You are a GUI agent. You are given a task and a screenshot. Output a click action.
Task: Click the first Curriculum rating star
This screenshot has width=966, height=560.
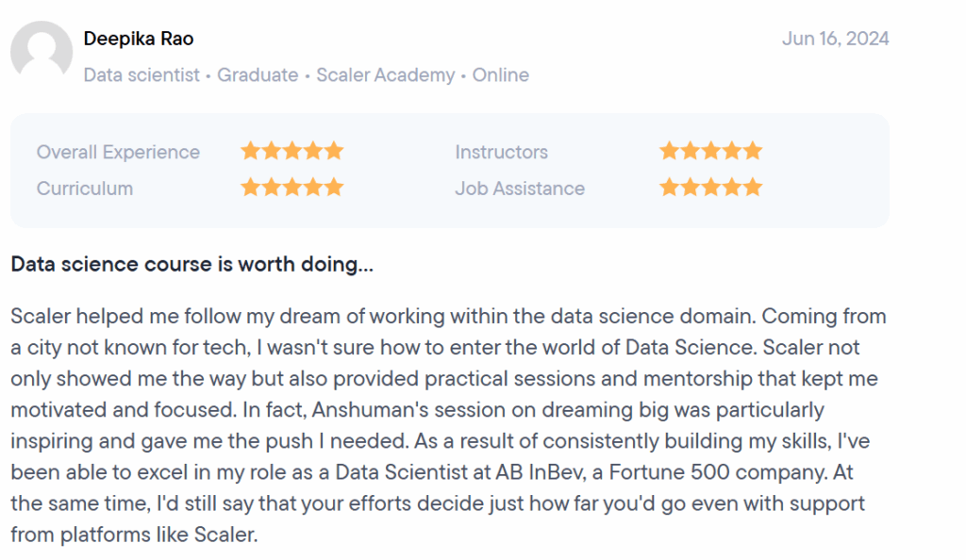pyautogui.click(x=251, y=187)
